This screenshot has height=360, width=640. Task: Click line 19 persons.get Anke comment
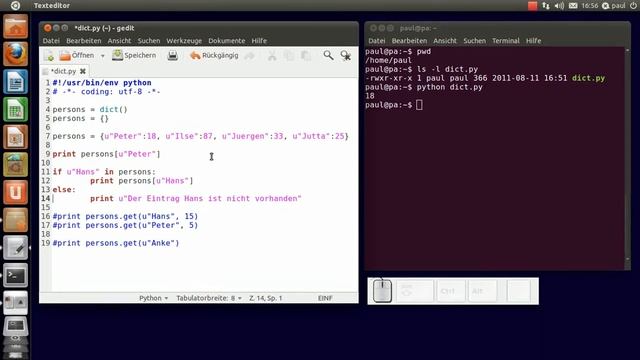click(116, 243)
